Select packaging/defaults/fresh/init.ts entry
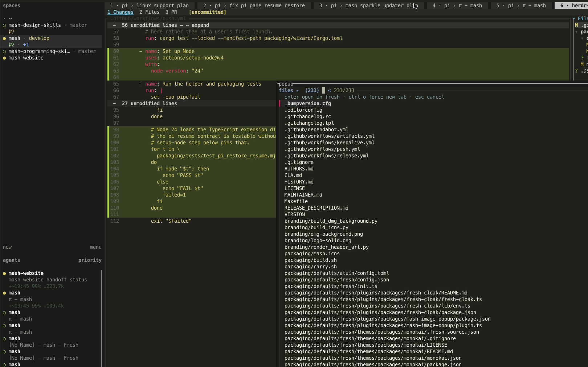Image resolution: width=588 pixels, height=367 pixels. [331, 286]
